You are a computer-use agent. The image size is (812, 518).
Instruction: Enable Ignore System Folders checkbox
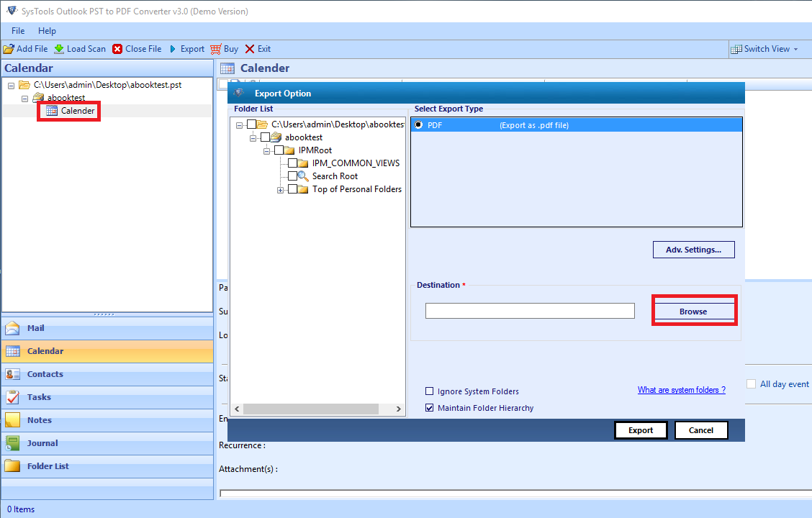click(429, 391)
